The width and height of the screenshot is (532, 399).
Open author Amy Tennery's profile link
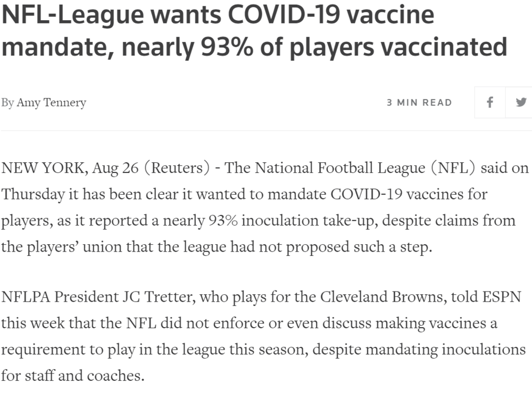51,103
